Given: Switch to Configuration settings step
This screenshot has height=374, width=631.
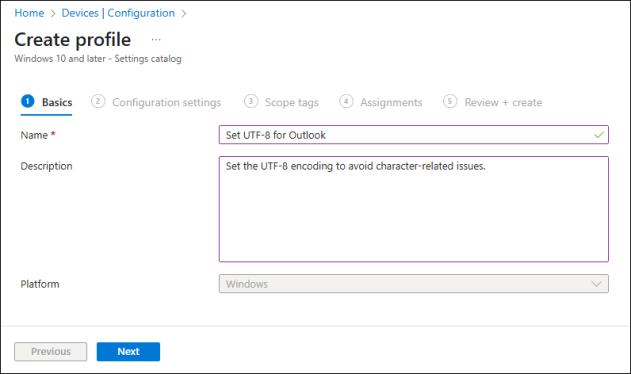Looking at the screenshot, I should pyautogui.click(x=156, y=102).
